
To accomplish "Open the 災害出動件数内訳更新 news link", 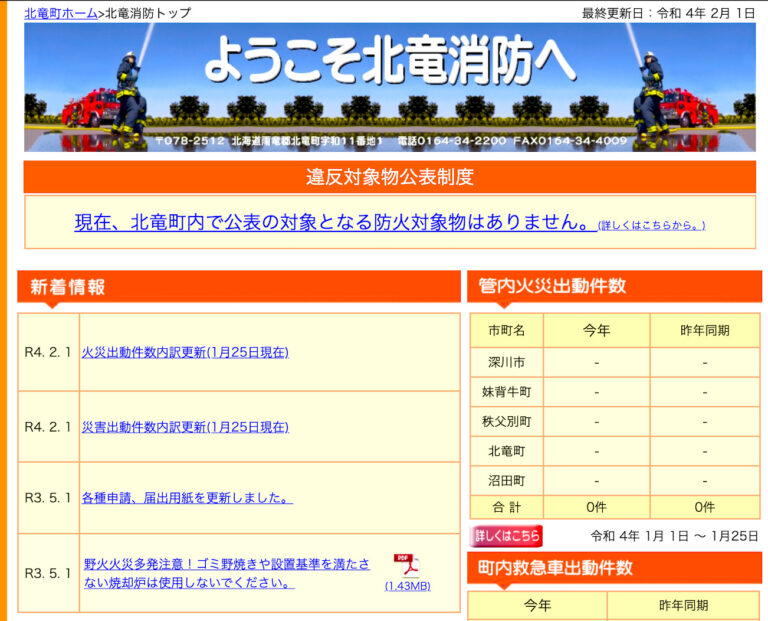I will click(185, 427).
